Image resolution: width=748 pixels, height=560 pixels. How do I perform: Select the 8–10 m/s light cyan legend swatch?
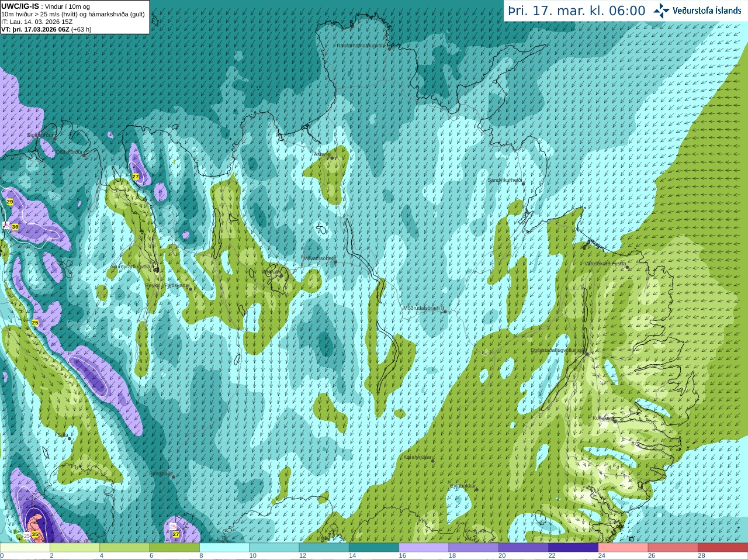[x=224, y=548]
